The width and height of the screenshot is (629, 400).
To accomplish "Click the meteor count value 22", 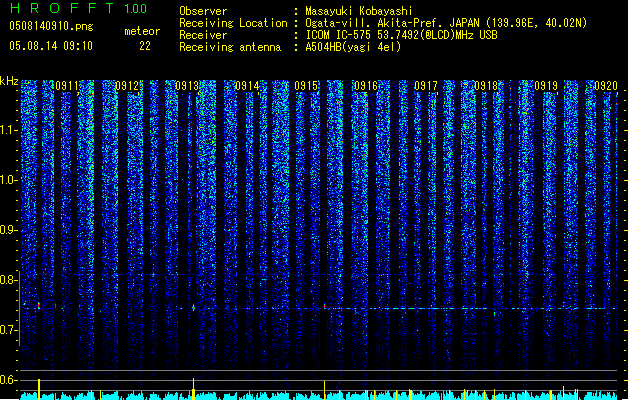I will [145, 46].
